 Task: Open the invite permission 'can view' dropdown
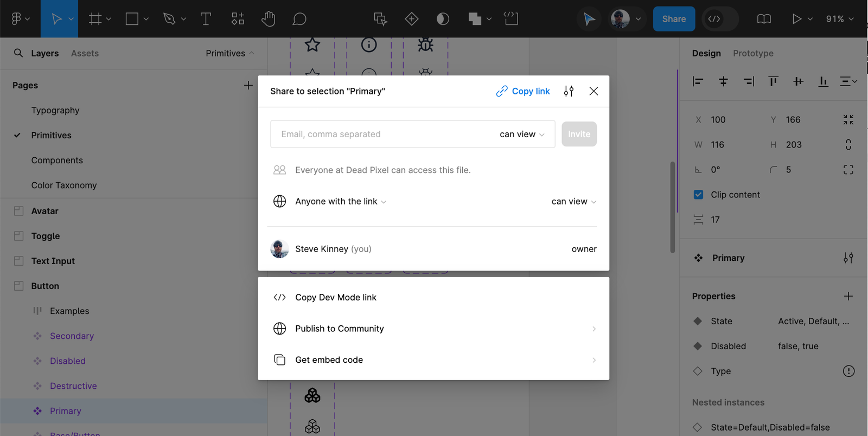click(x=522, y=134)
